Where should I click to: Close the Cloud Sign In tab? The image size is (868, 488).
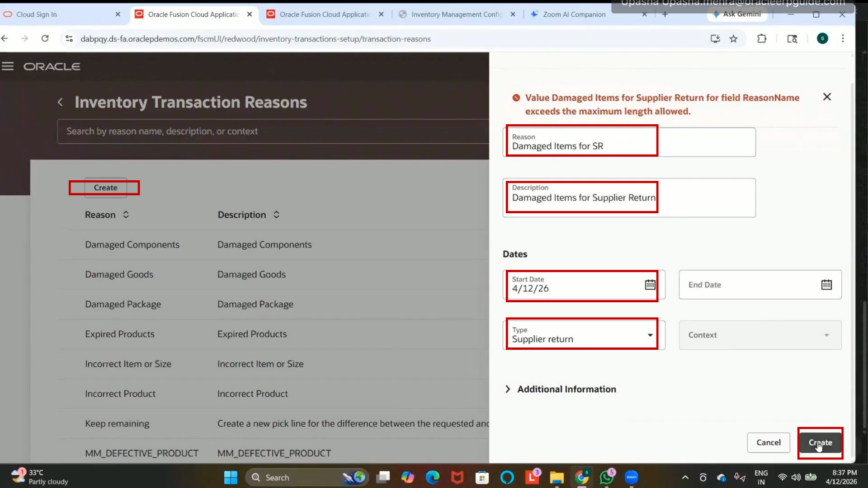[x=118, y=14]
